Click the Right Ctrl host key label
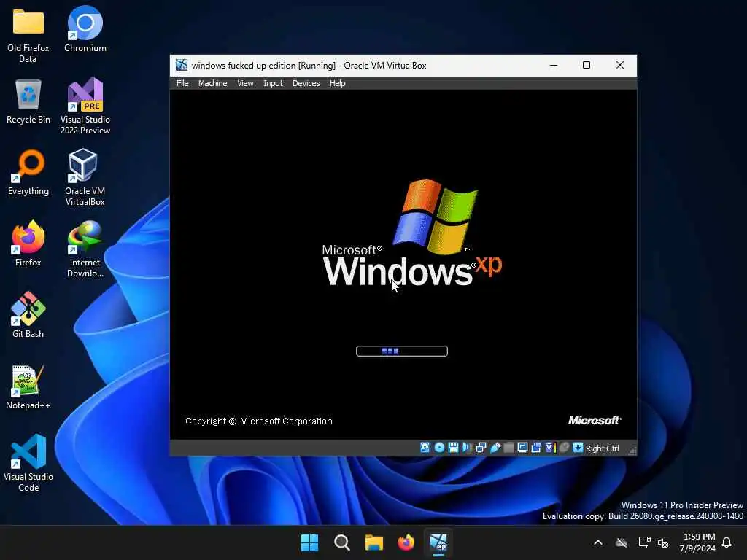 click(602, 448)
